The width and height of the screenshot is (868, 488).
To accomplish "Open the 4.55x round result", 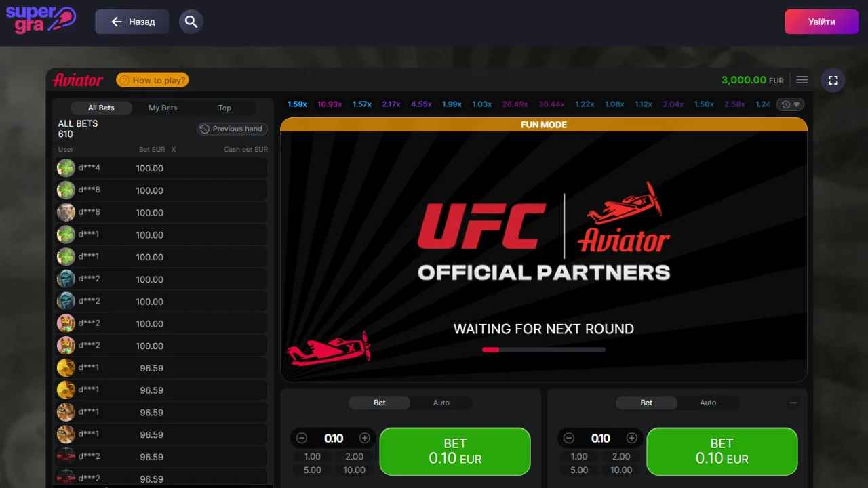I will click(421, 104).
